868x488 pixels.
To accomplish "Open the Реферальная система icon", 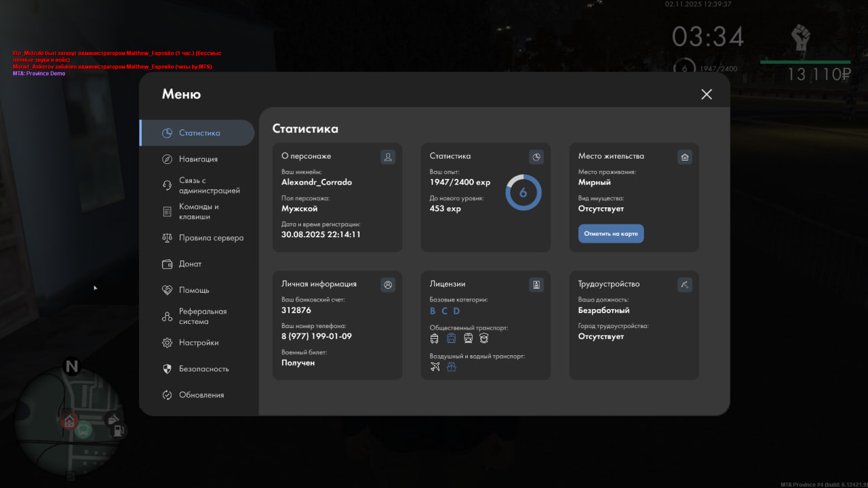I will pyautogui.click(x=167, y=317).
